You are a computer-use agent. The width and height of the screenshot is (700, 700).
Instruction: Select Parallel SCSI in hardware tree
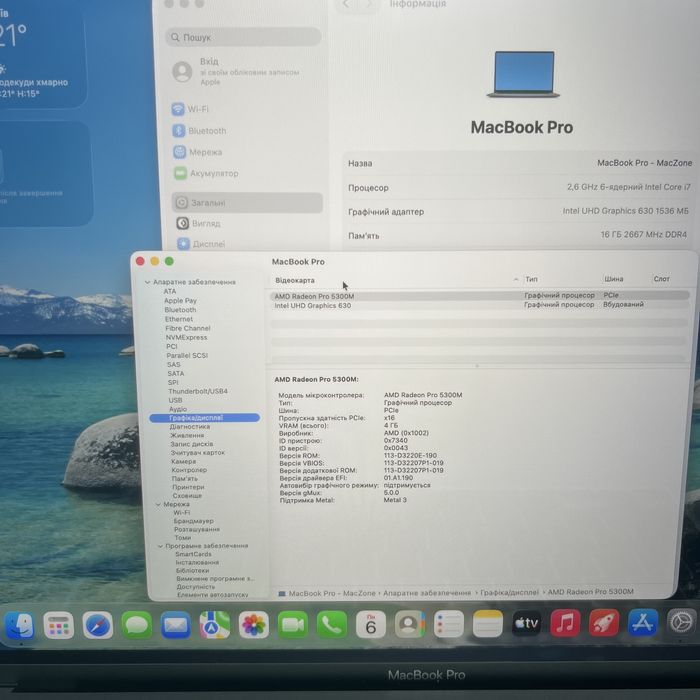[187, 355]
